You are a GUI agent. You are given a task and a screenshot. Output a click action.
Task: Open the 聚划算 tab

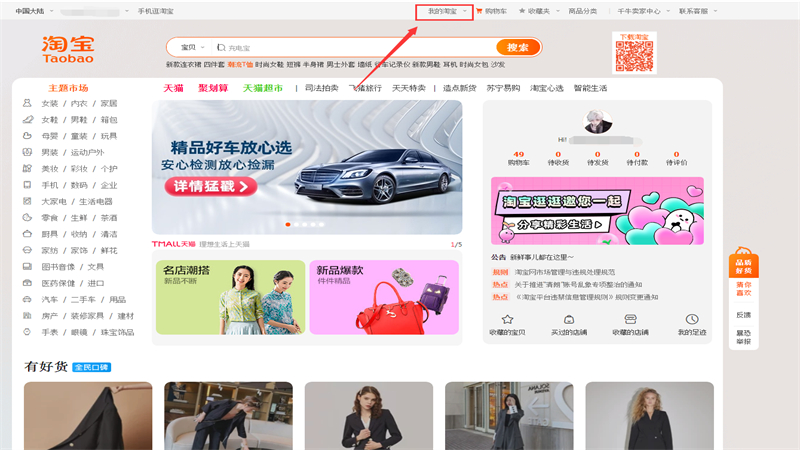click(213, 88)
